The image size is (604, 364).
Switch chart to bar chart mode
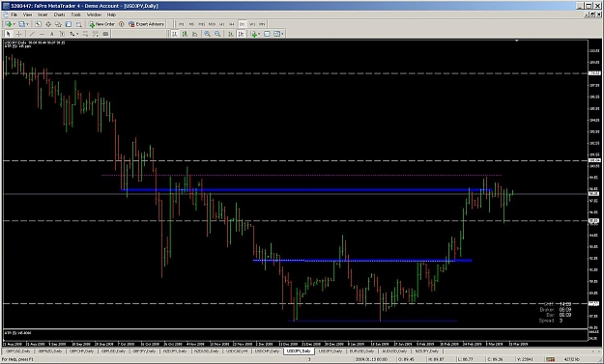(175, 34)
